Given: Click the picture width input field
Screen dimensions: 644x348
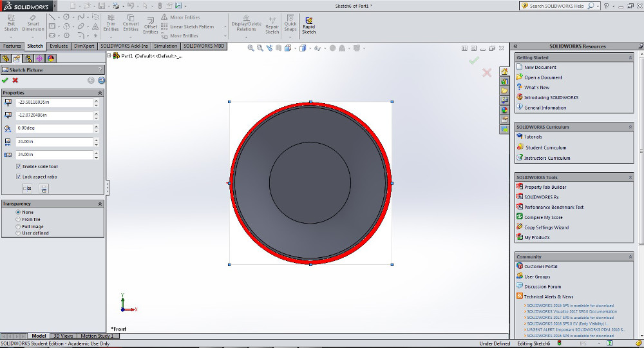Looking at the screenshot, I should point(54,141).
